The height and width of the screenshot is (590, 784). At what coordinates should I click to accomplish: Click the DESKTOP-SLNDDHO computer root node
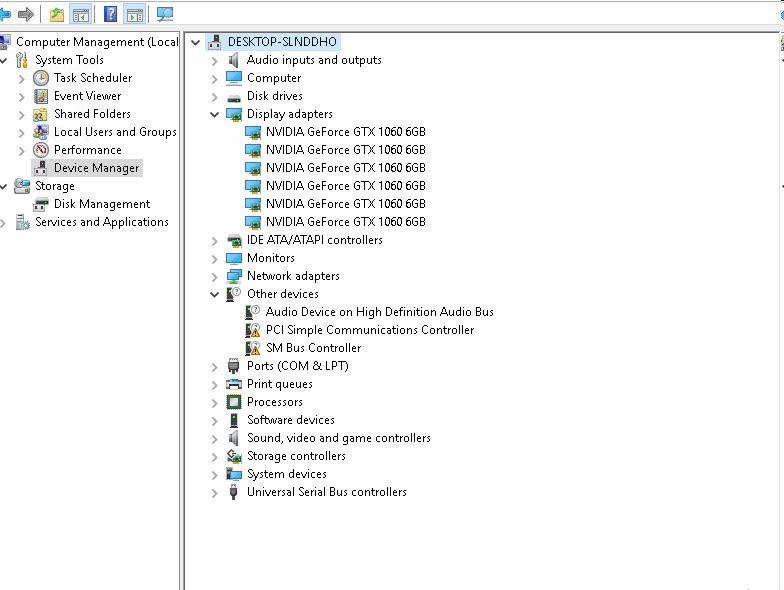(x=281, y=42)
